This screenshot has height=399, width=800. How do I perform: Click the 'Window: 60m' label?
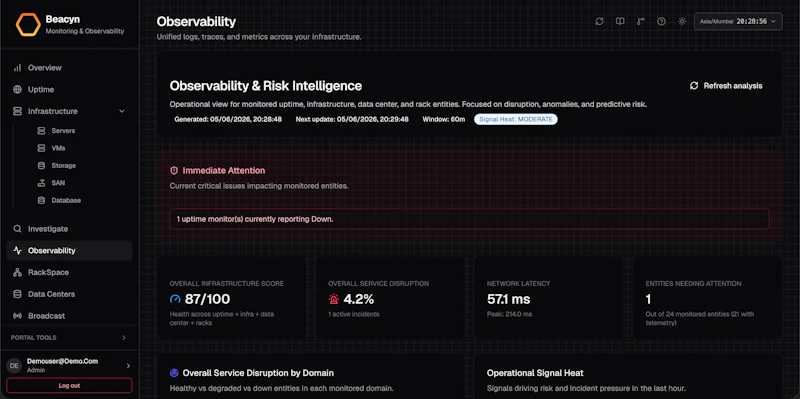[444, 119]
